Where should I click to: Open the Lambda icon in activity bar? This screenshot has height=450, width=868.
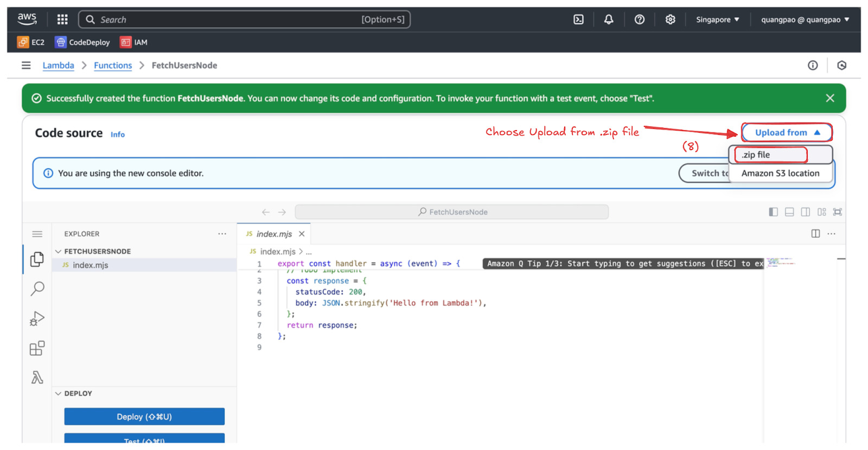click(x=37, y=377)
